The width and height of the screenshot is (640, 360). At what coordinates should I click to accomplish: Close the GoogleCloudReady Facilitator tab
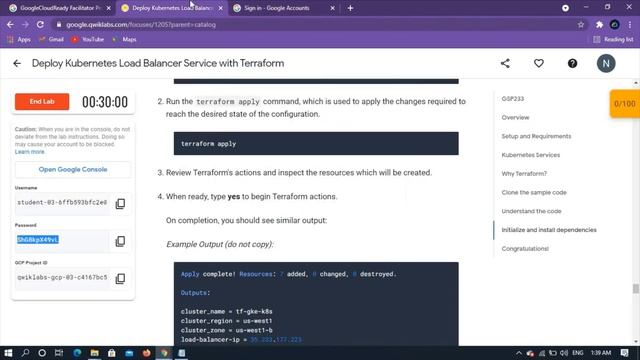pyautogui.click(x=109, y=8)
